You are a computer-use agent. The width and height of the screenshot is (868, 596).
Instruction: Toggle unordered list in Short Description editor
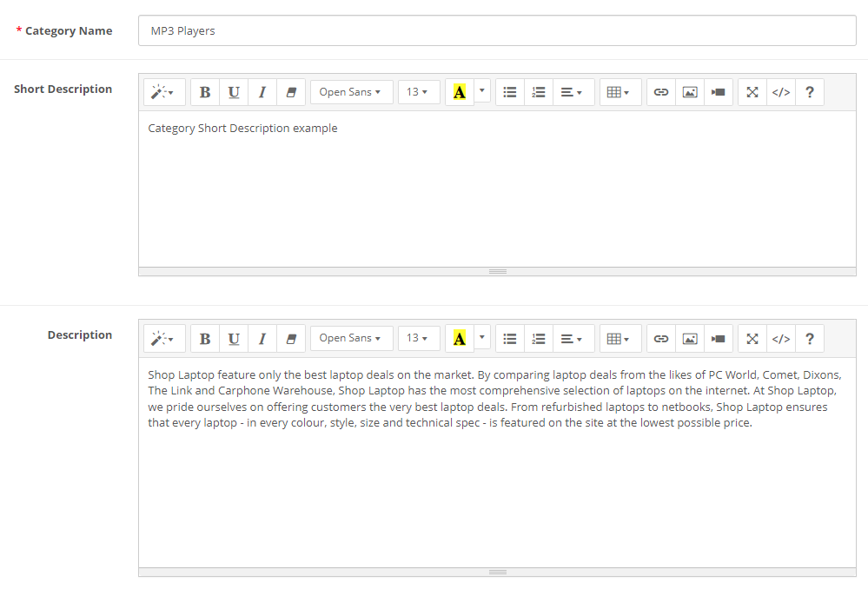click(x=510, y=92)
